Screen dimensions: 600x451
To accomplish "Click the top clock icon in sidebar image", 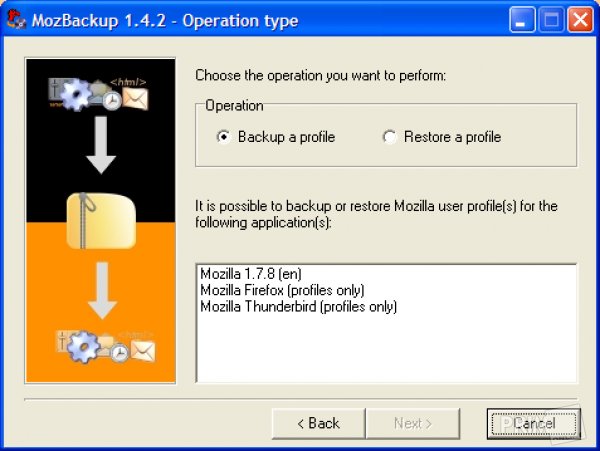I will [112, 101].
